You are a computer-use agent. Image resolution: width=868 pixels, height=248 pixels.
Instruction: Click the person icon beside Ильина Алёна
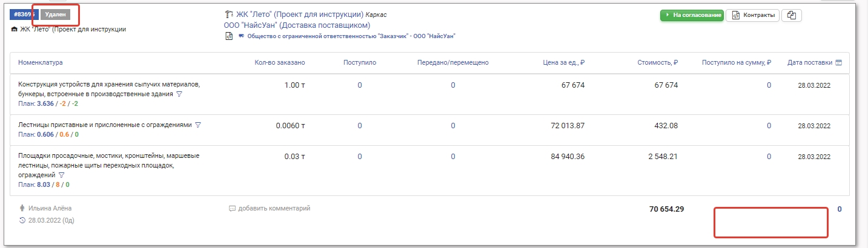(22, 208)
